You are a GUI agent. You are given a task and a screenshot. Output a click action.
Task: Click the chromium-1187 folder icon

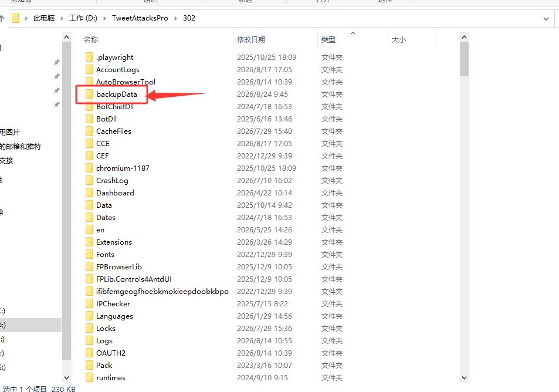(x=89, y=168)
